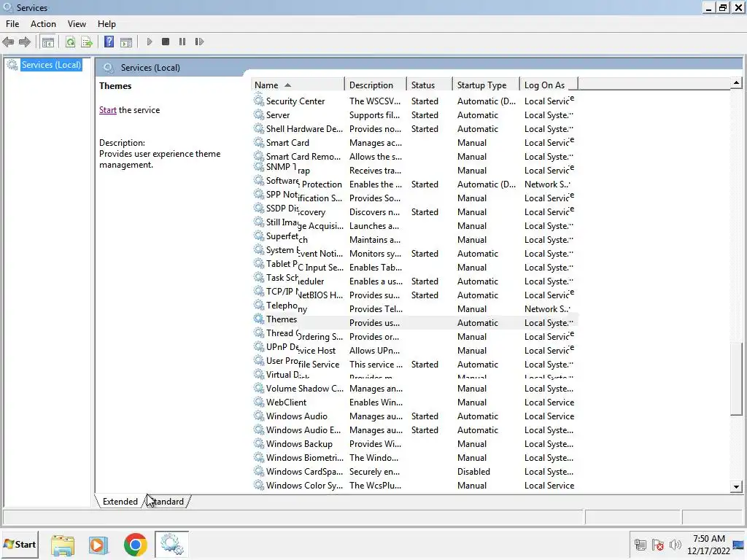Select the Windows CardSpace service row
747x560 pixels.
414,472
